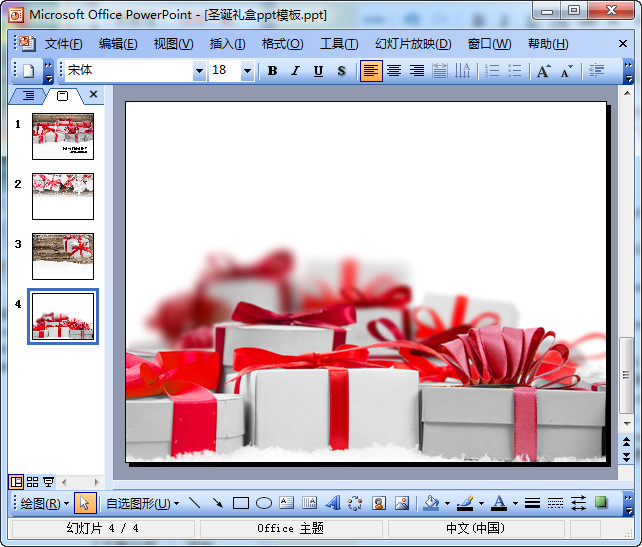Open the font size dropdown showing 18
Viewport: 642px width, 547px height.
coord(247,71)
